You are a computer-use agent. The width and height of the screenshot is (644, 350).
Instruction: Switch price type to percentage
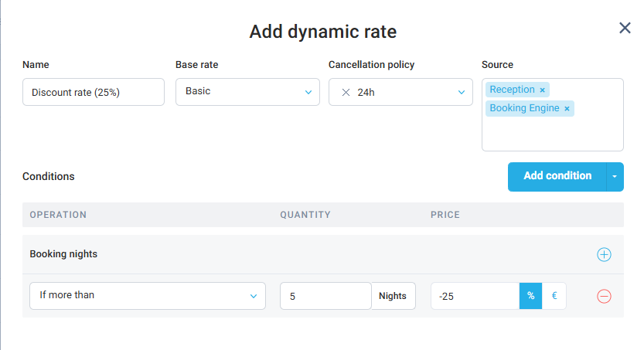click(x=530, y=296)
